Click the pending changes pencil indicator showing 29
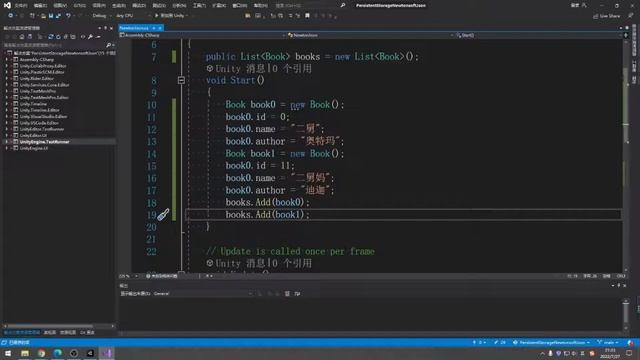Image resolution: width=640 pixels, height=360 pixels. 500,342
